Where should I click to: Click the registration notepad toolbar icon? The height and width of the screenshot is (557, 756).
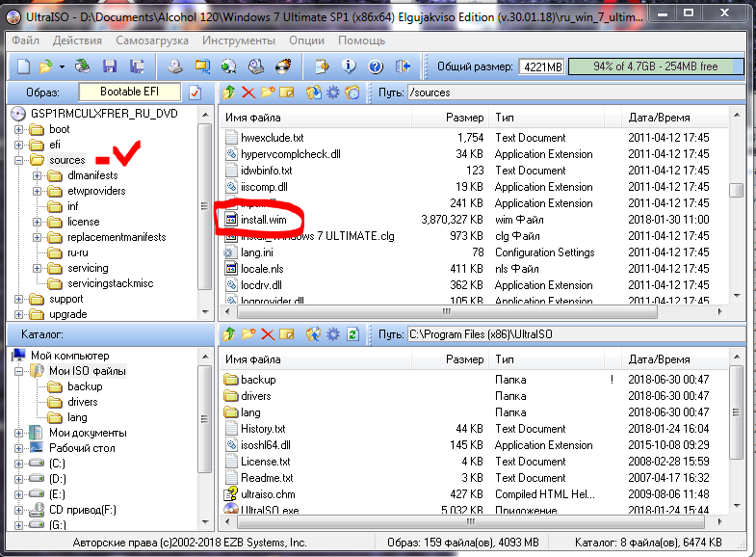(x=322, y=66)
